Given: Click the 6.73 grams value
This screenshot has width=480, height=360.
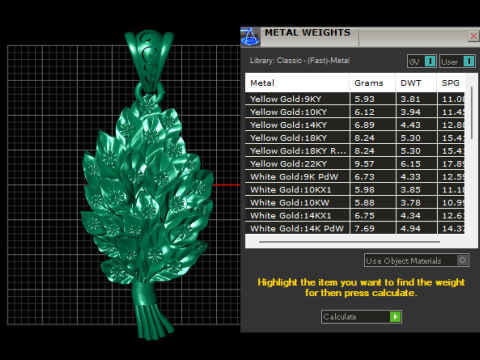Looking at the screenshot, I should [x=364, y=177].
